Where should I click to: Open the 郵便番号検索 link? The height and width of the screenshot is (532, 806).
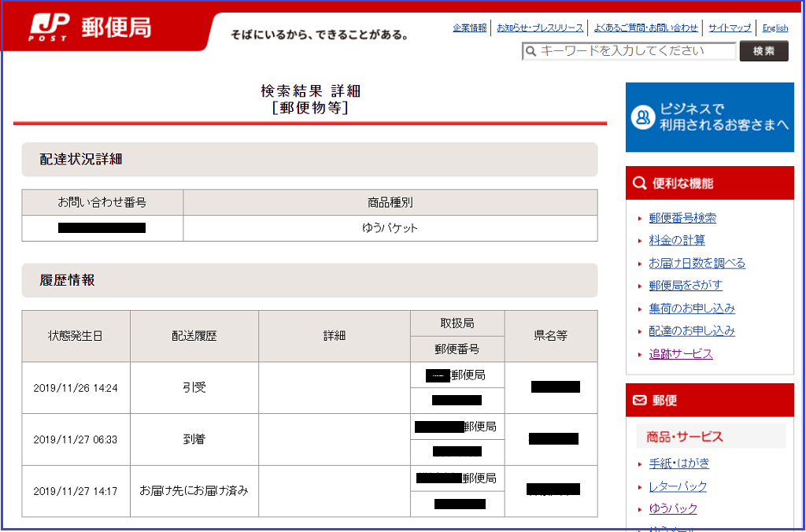pyautogui.click(x=682, y=218)
